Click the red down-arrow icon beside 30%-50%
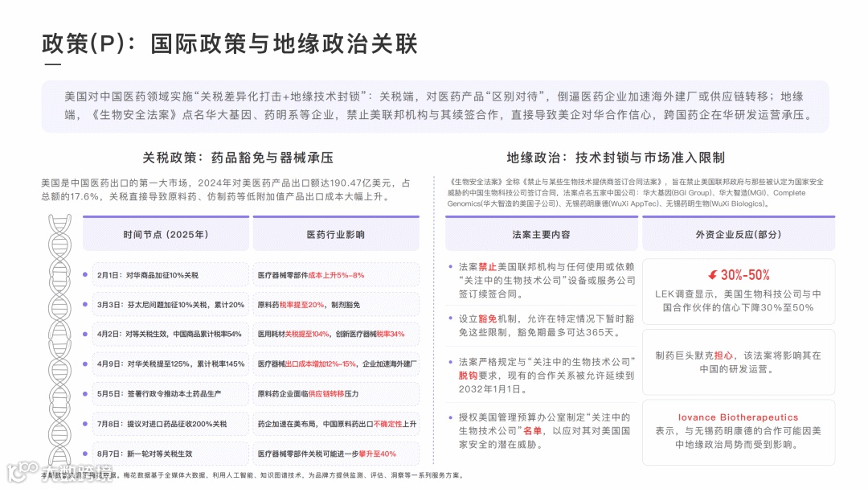The height and width of the screenshot is (489, 868). (712, 275)
